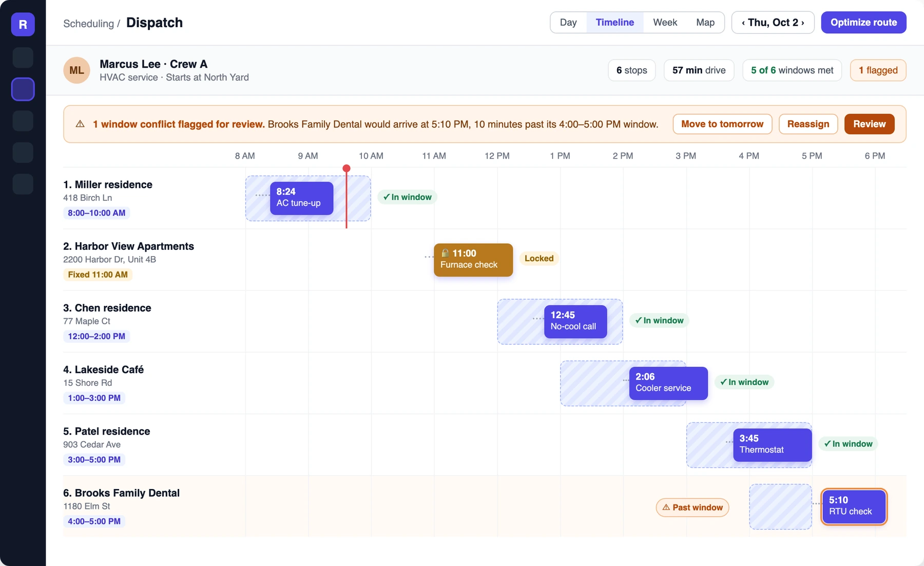Viewport: 924px width, 566px height.
Task: Click the lock icon on the Furnace check block
Action: [x=445, y=253]
